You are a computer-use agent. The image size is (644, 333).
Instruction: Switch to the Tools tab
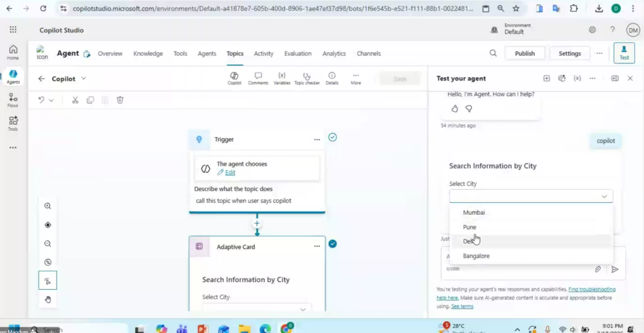180,53
